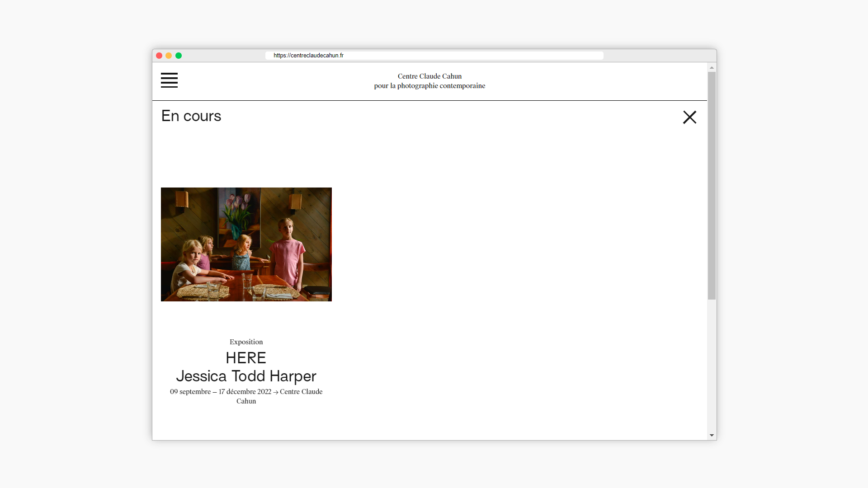The width and height of the screenshot is (868, 488).
Task: Click the scrollbar up arrow
Action: point(712,68)
